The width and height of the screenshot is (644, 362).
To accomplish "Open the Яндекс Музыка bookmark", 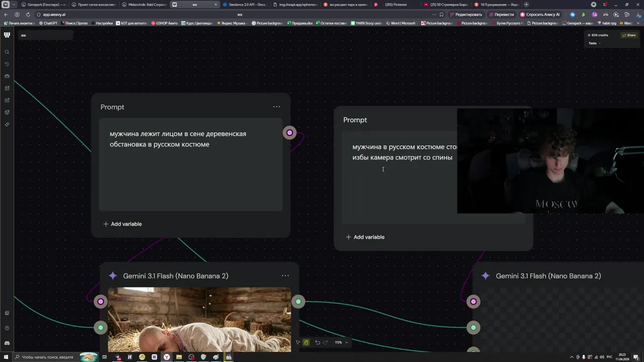I will (x=231, y=23).
